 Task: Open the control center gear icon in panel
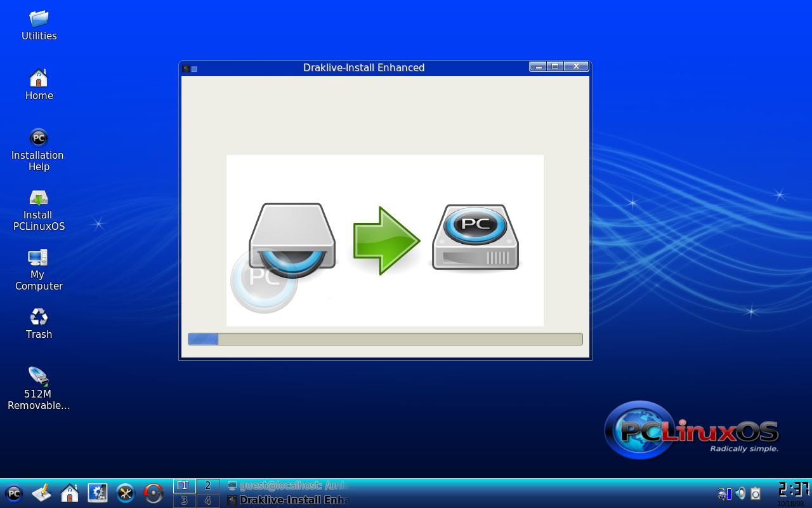point(98,493)
